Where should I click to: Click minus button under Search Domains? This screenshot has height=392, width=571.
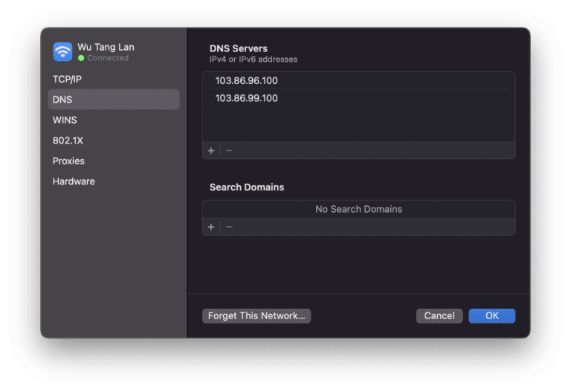tap(229, 227)
